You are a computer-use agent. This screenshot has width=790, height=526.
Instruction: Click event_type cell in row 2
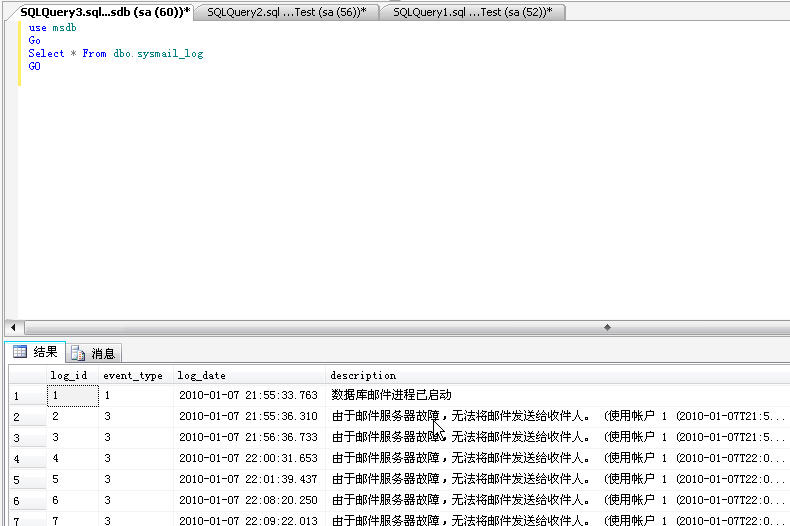click(136, 417)
